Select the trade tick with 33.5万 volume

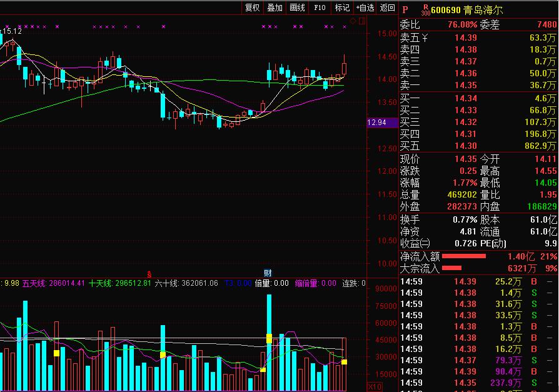point(478,315)
